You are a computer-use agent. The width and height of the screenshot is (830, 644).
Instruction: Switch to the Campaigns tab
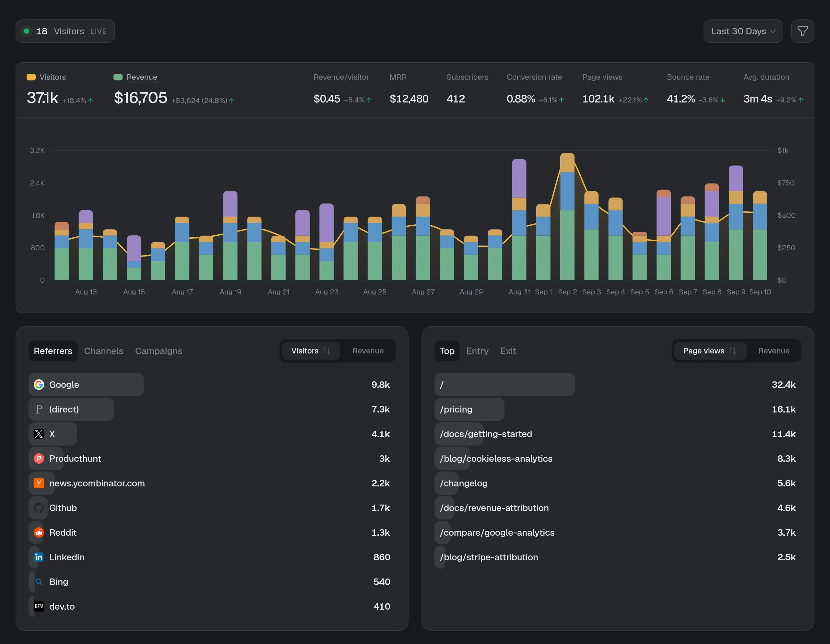pyautogui.click(x=159, y=351)
